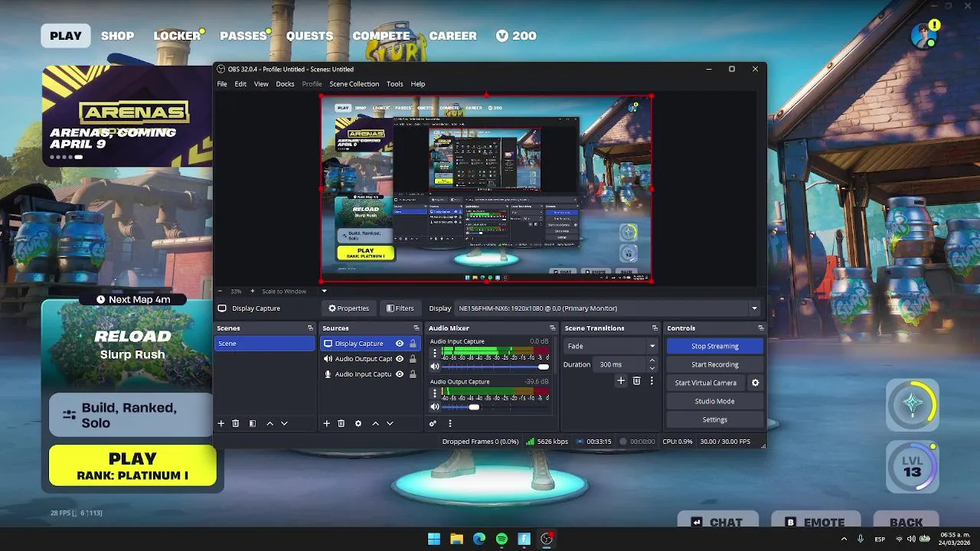Switch to Fortnite LOCKER tab
This screenshot has height=551, width=980.
coord(177,36)
